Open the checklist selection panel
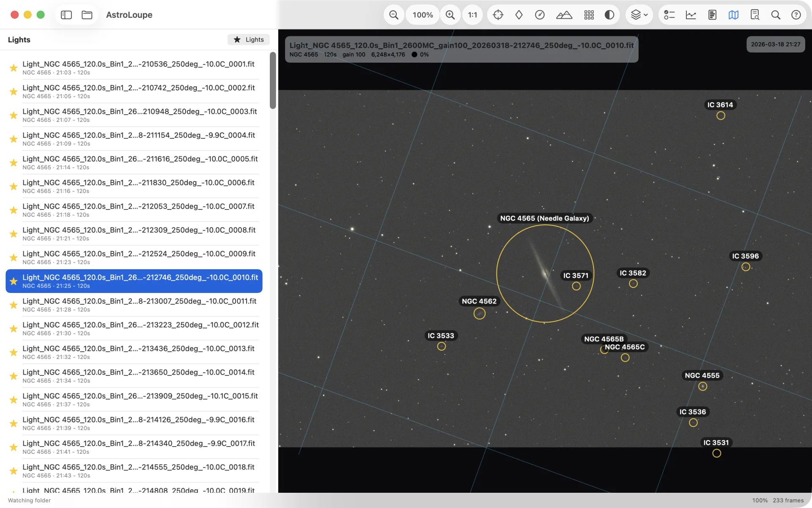812x508 pixels. point(669,15)
